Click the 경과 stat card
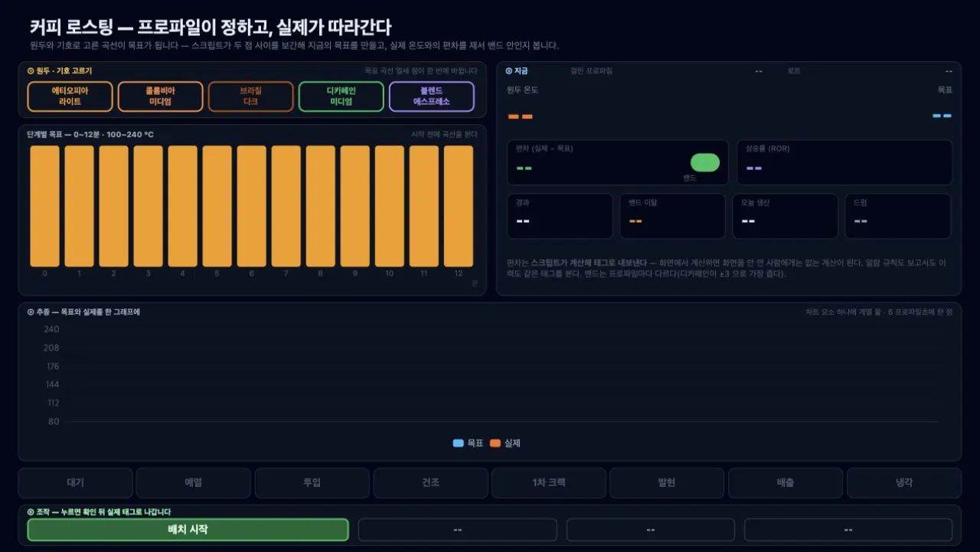 (560, 216)
